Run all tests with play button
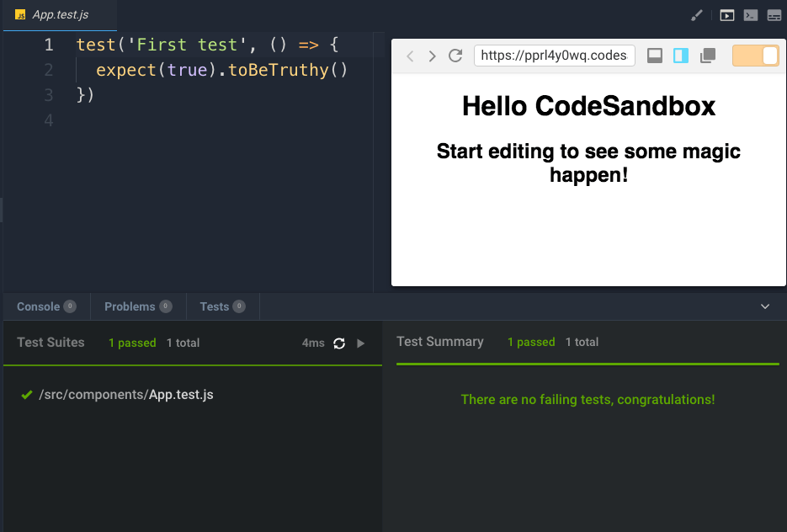This screenshot has height=532, width=787. click(361, 343)
